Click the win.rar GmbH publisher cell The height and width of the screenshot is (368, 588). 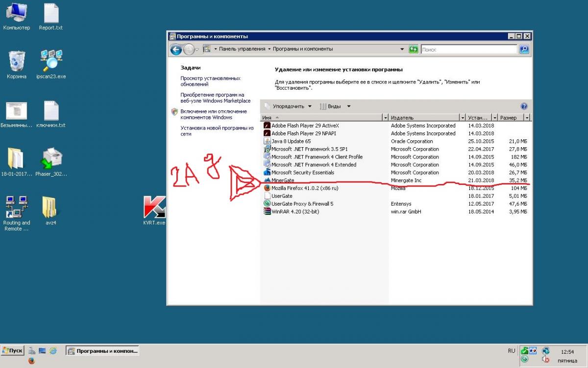pyautogui.click(x=406, y=212)
